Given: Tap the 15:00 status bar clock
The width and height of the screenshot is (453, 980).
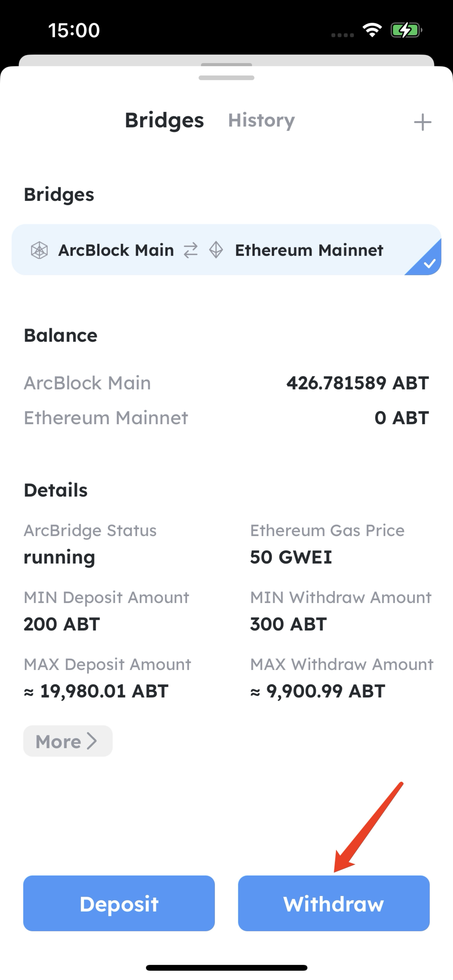Looking at the screenshot, I should pos(74,30).
